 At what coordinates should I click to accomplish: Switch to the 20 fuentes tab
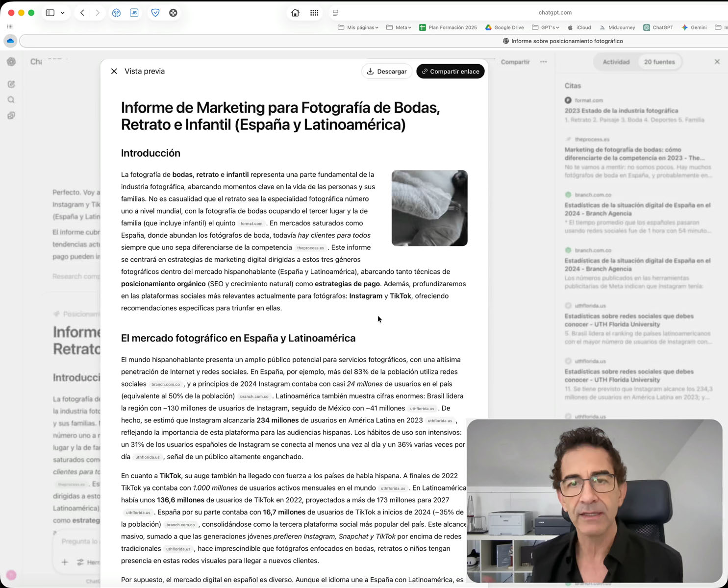[x=659, y=62]
